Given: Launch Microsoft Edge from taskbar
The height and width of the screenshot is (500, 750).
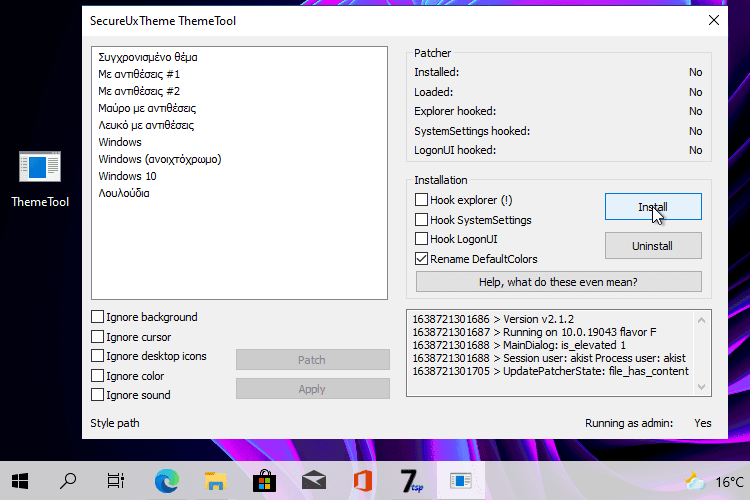Looking at the screenshot, I should 166,480.
